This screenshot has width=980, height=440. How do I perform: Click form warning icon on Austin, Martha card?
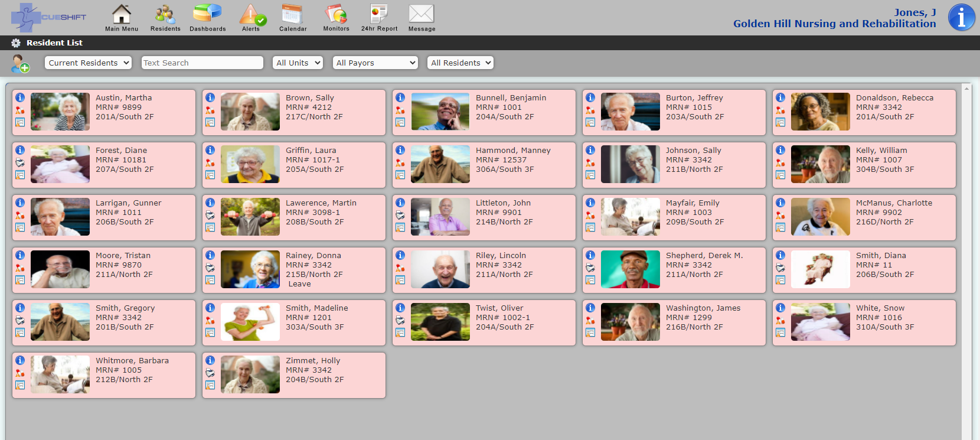(20, 122)
